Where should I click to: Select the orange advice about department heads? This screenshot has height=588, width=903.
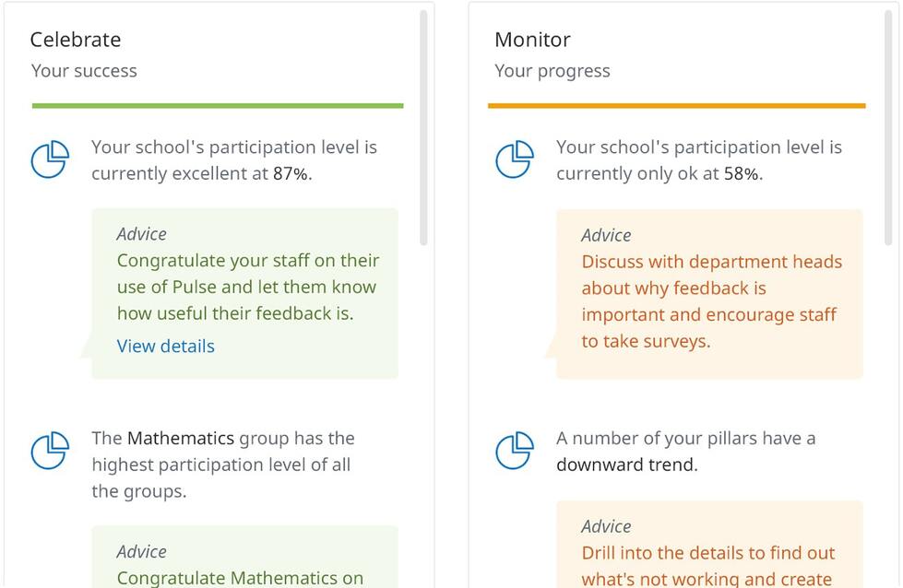click(709, 294)
